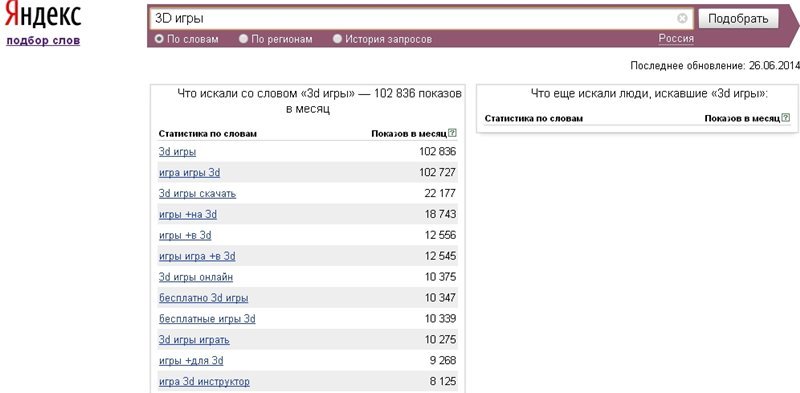Select the 'История запросов' radio button
This screenshot has height=393, width=800.
pyautogui.click(x=337, y=39)
